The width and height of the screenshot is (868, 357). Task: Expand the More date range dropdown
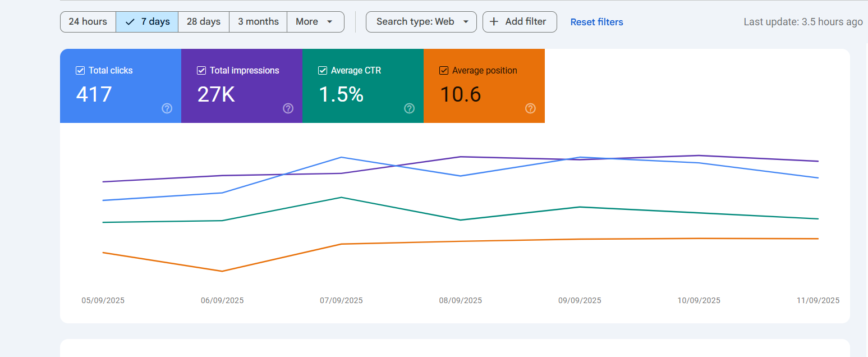(x=315, y=22)
